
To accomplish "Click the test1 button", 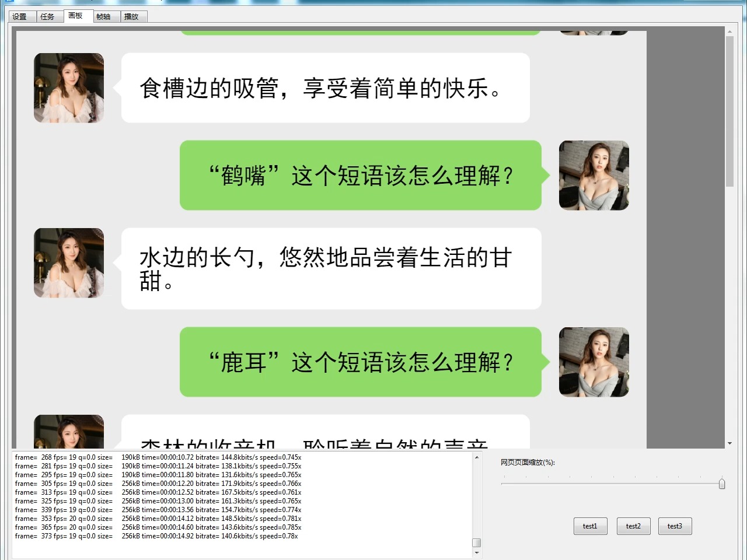I will click(x=591, y=526).
